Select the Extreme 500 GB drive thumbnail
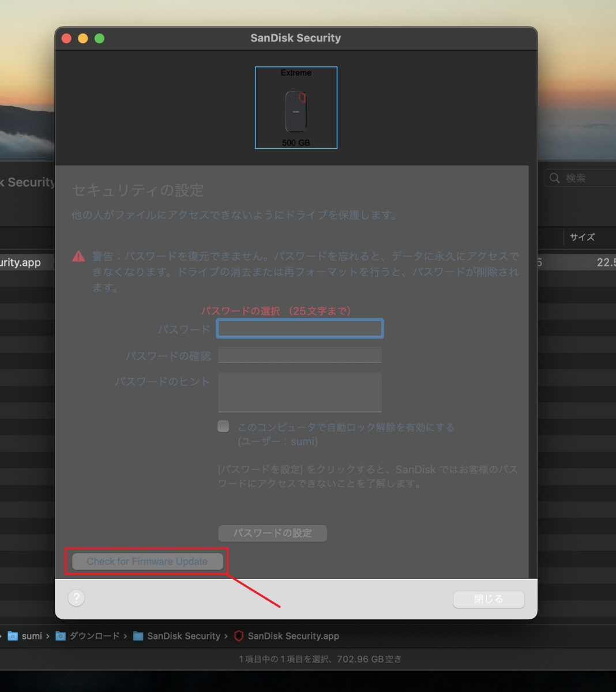Screen dimensions: 616x692 tap(296, 108)
